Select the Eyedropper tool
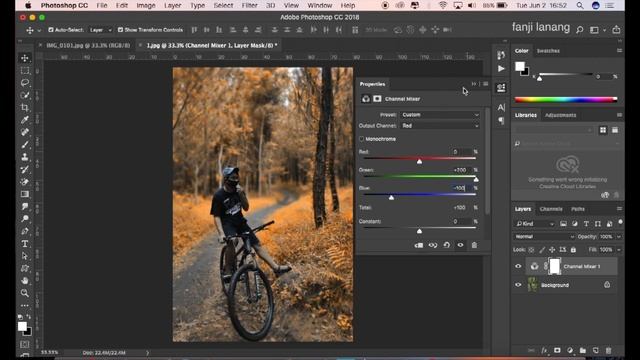 (25, 120)
